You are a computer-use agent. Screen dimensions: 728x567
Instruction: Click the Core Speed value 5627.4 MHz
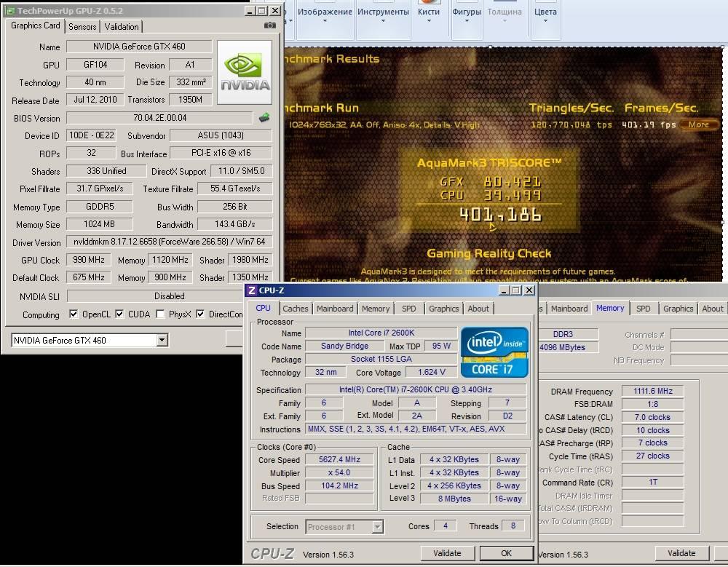click(x=339, y=459)
